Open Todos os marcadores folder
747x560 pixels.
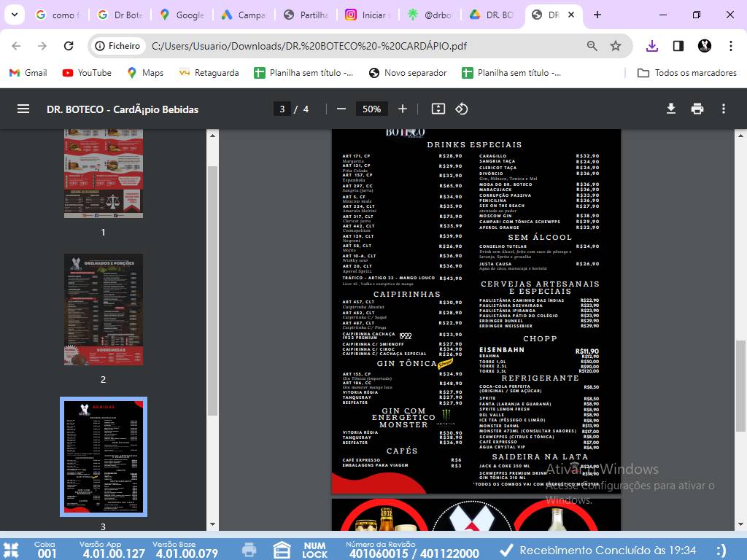pyautogui.click(x=687, y=72)
